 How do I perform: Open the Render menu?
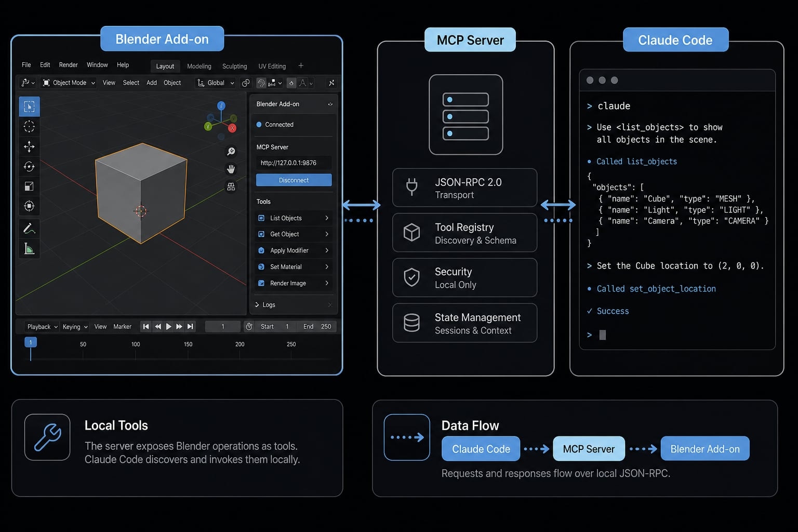68,65
